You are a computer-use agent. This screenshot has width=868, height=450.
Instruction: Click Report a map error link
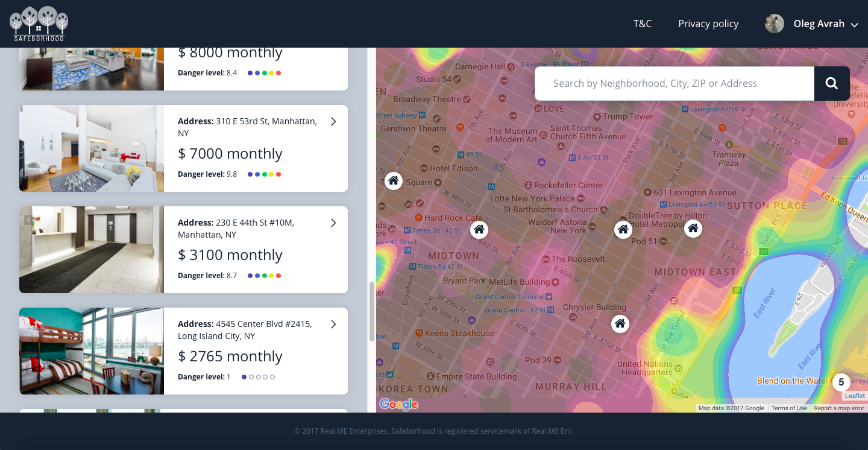pos(839,408)
